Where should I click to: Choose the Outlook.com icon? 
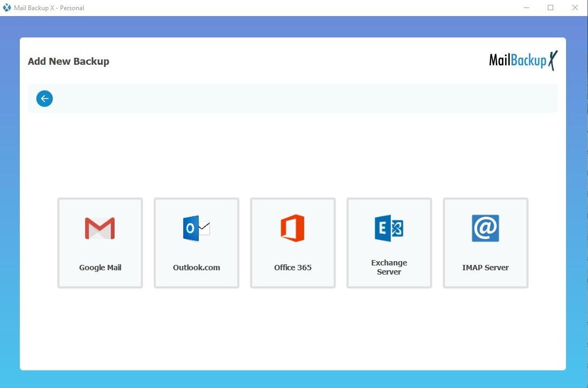pos(196,228)
